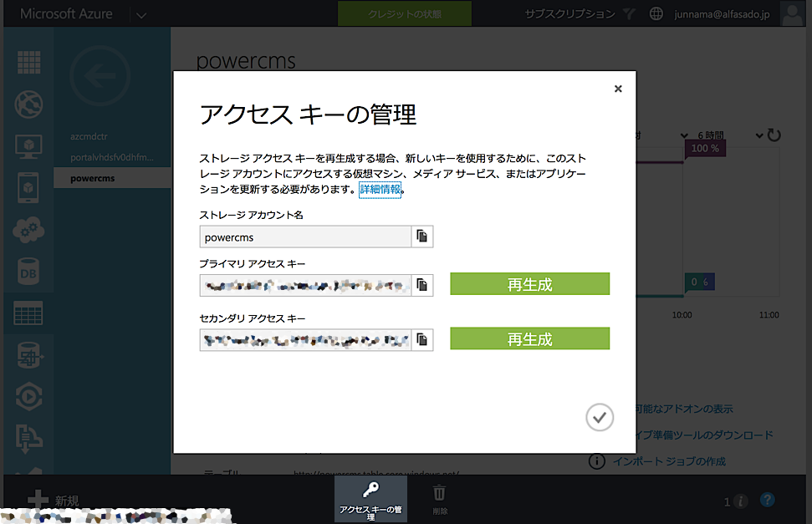Copy the primary access key
Image resolution: width=812 pixels, height=524 pixels.
click(422, 285)
